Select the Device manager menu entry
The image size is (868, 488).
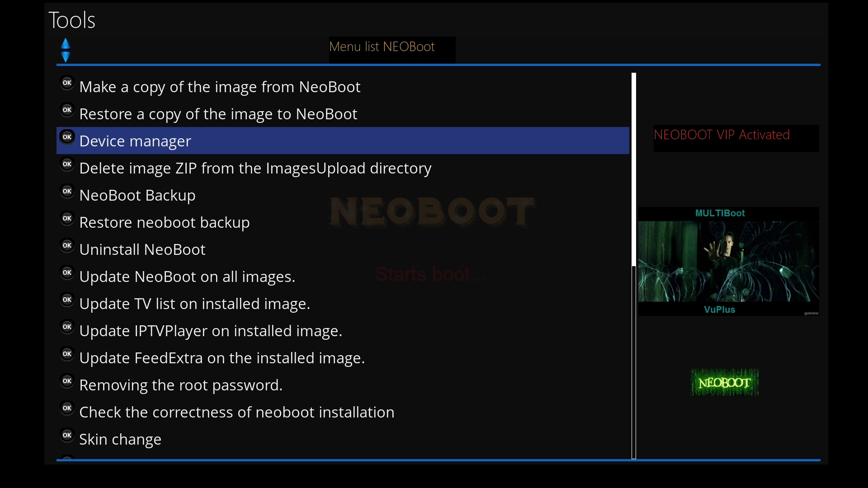pos(135,141)
